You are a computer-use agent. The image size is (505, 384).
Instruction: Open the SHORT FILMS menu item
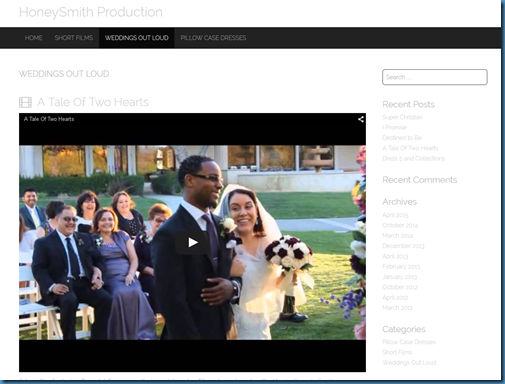click(x=74, y=38)
